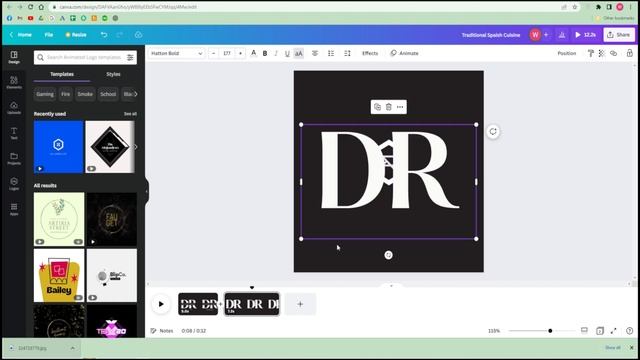Image resolution: width=640 pixels, height=360 pixels.
Task: Lock the selected element
Action: (630, 53)
